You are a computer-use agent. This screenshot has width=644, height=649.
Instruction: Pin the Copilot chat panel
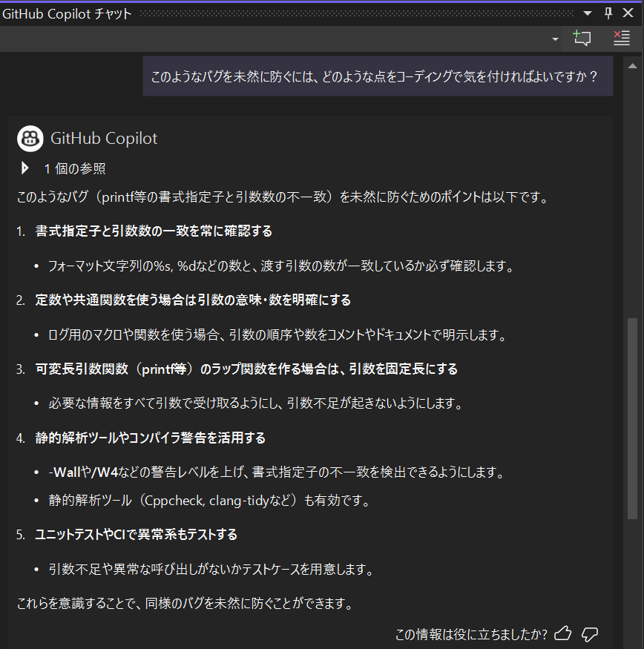(608, 13)
